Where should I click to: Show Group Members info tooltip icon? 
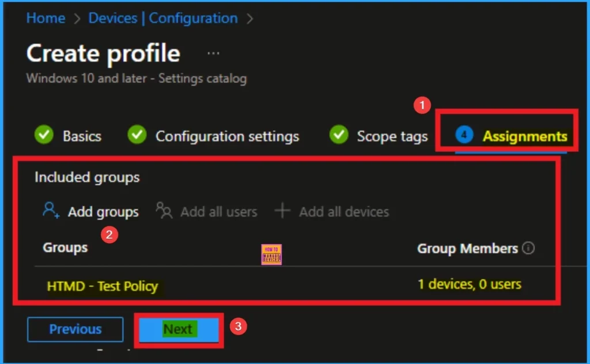(x=528, y=248)
